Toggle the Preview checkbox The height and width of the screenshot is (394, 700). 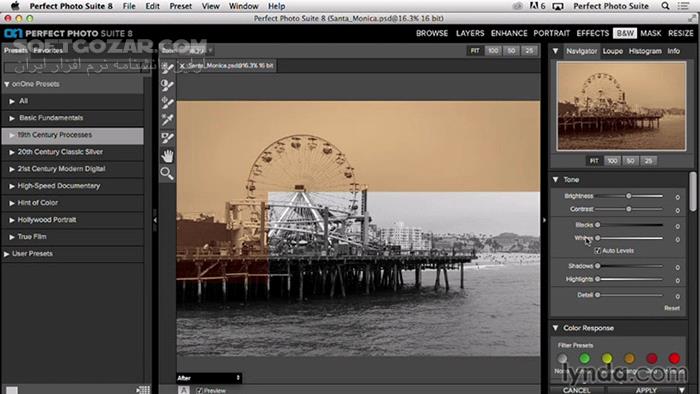click(200, 390)
